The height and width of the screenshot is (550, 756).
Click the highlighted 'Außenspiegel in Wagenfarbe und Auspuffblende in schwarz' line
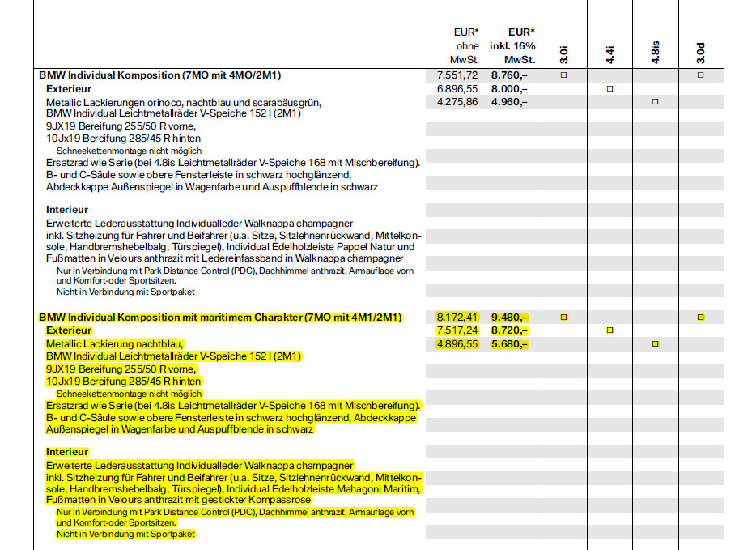click(x=180, y=429)
